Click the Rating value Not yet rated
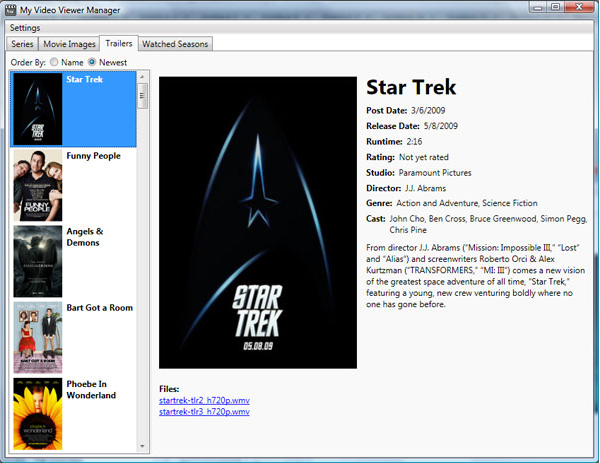 point(424,157)
